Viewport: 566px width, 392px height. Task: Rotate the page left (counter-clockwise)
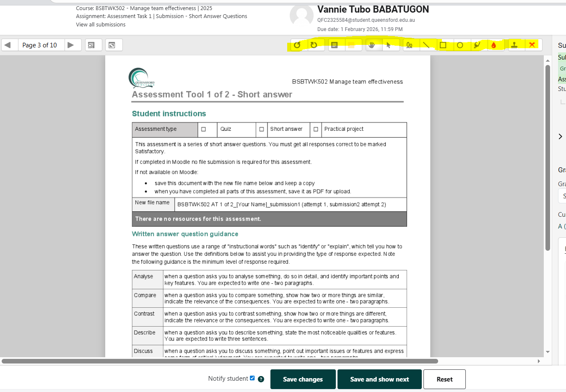coord(297,45)
